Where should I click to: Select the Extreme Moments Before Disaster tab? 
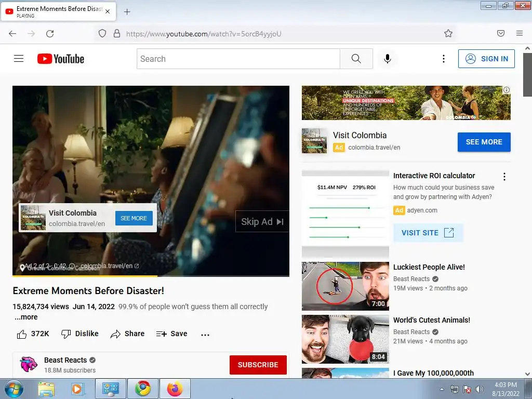tap(58, 11)
